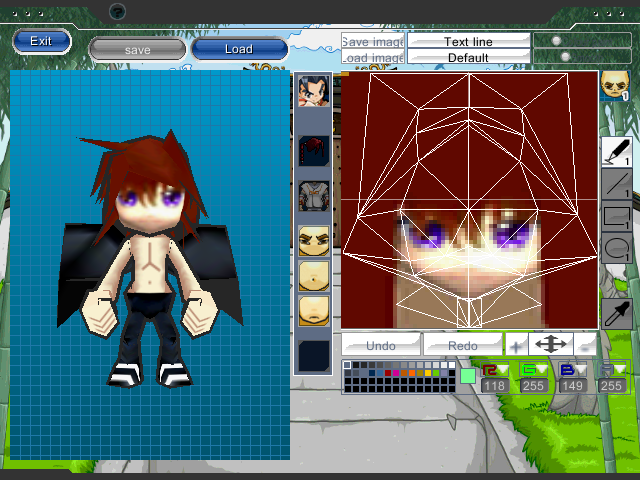Activate the eyedropper color picker tool
Image resolution: width=640 pixels, height=480 pixels.
(x=616, y=313)
